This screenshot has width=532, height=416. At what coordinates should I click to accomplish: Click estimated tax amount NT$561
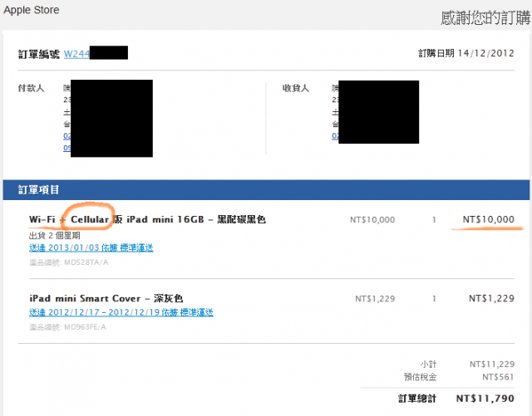[498, 377]
